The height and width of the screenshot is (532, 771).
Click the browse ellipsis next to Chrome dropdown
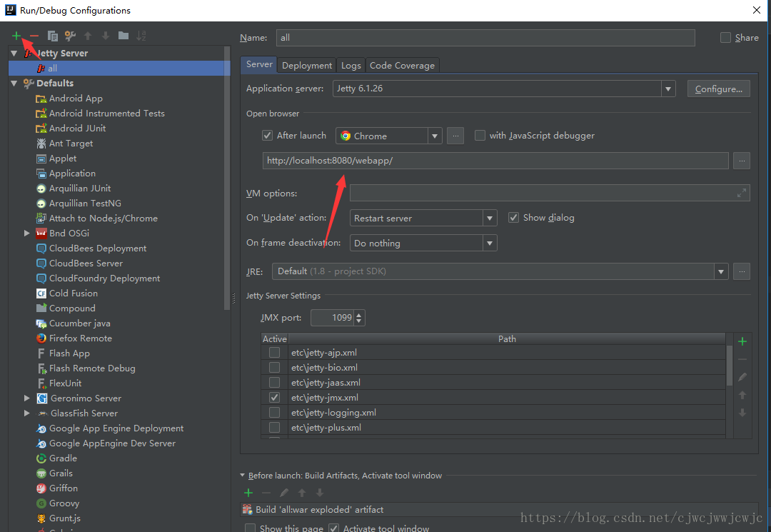pyautogui.click(x=455, y=136)
